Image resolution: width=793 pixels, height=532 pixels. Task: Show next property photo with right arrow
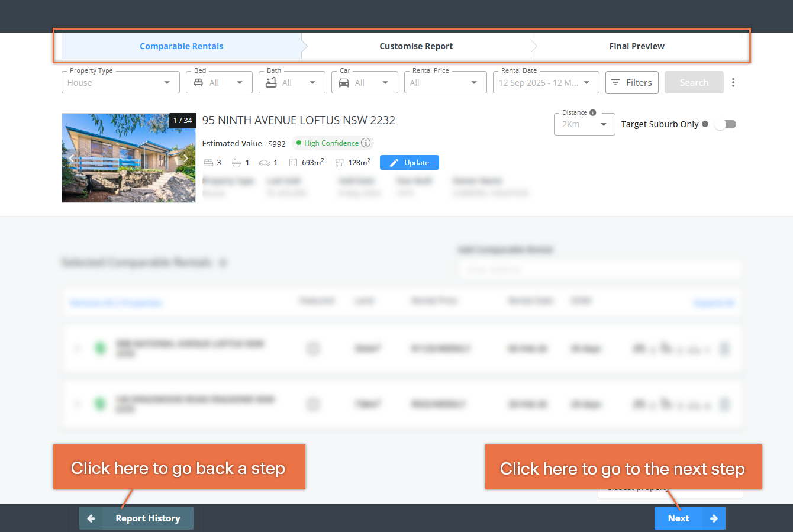click(x=185, y=159)
